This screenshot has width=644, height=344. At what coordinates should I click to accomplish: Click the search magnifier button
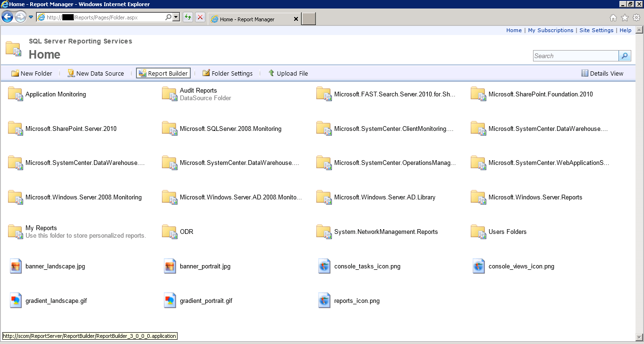pyautogui.click(x=624, y=56)
